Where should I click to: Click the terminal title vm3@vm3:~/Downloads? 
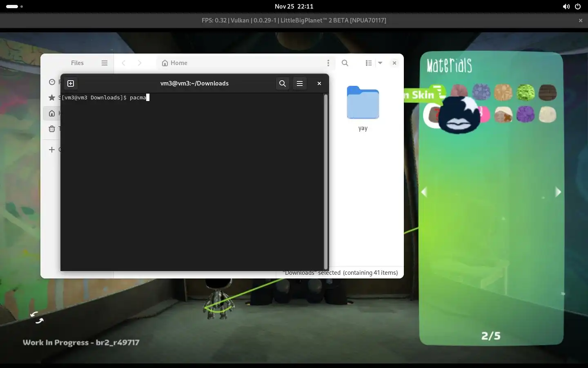(x=194, y=83)
